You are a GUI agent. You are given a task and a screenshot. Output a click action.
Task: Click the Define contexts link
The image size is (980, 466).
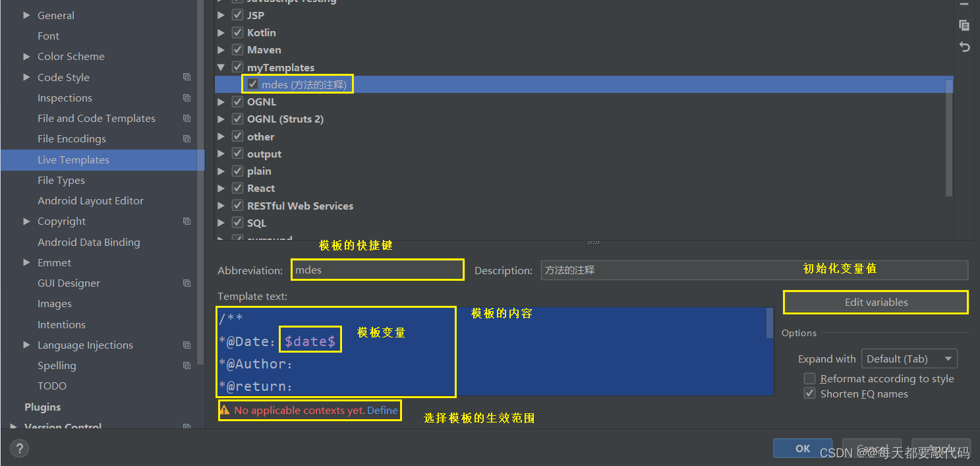point(382,410)
